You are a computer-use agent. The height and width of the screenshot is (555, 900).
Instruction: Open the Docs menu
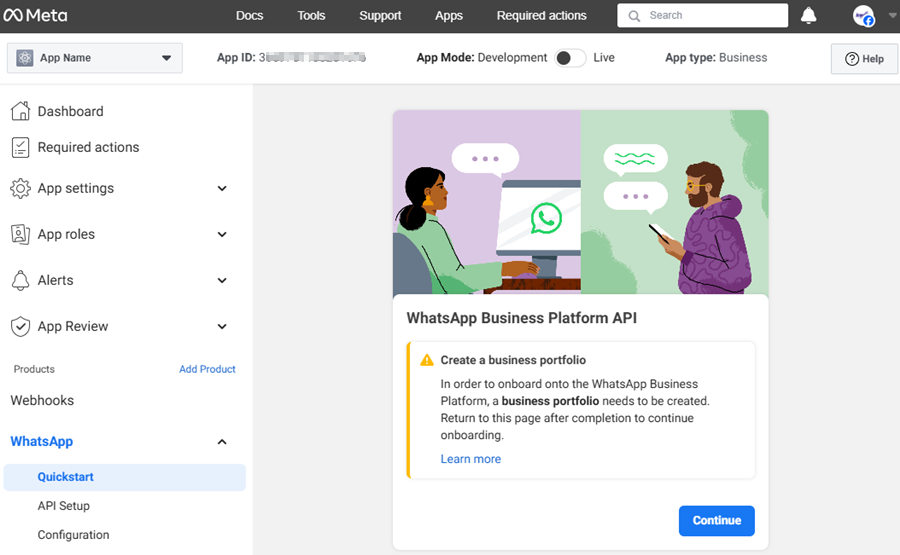(x=250, y=15)
